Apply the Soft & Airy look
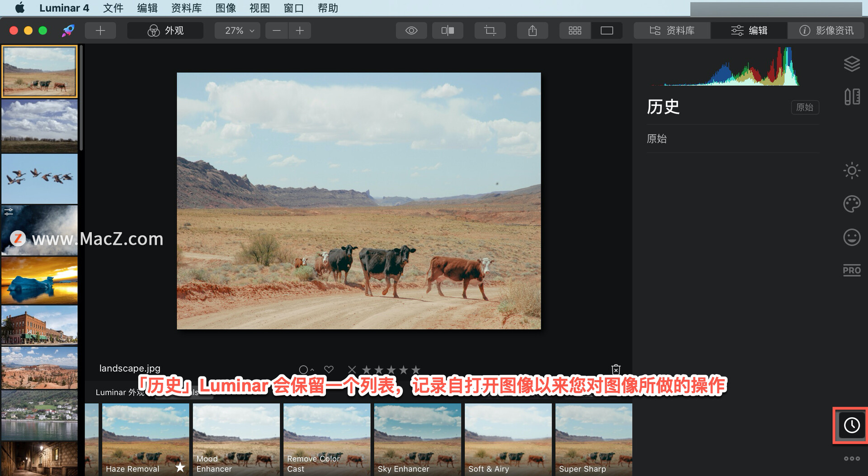Viewport: 868px width, 476px height. tap(508, 439)
